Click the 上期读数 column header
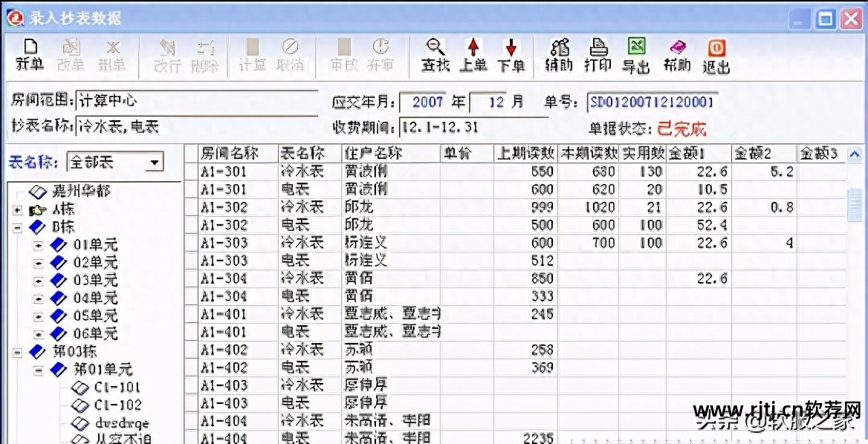Viewport: 868px width, 444px height. click(526, 153)
